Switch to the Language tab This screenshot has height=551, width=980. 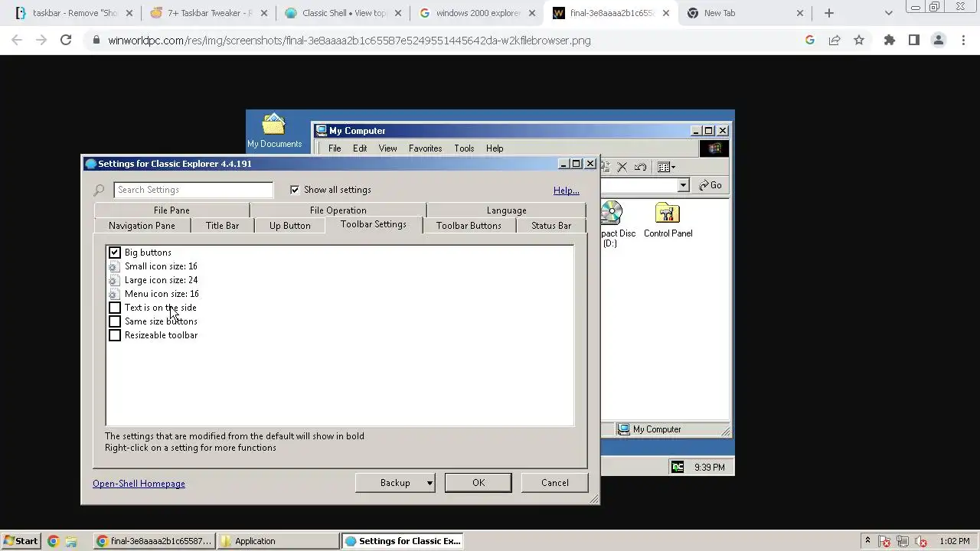tap(506, 210)
